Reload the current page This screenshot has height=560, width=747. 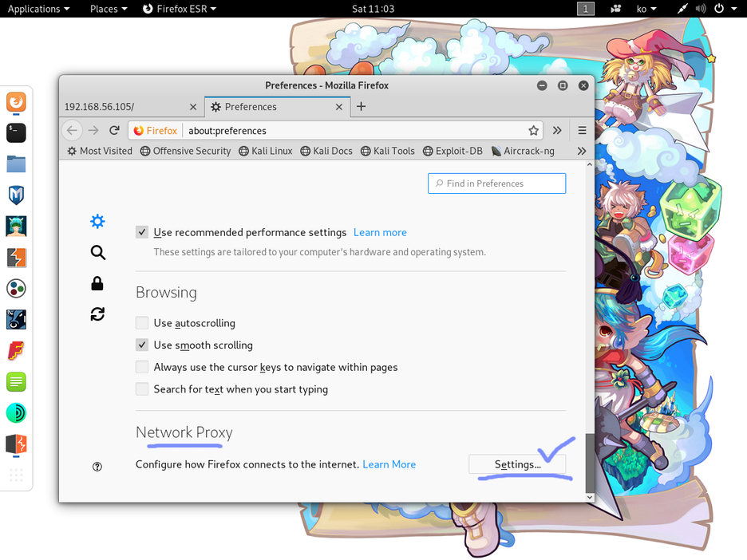[x=114, y=131]
